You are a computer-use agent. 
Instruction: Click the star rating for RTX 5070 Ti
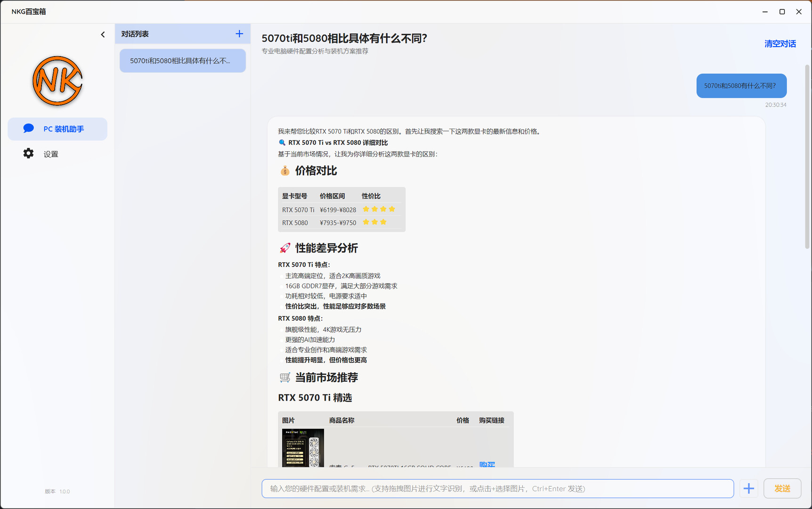click(x=379, y=209)
